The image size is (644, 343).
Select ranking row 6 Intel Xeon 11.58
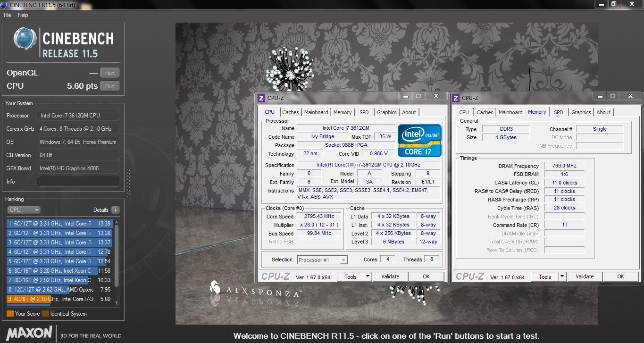[x=59, y=271]
